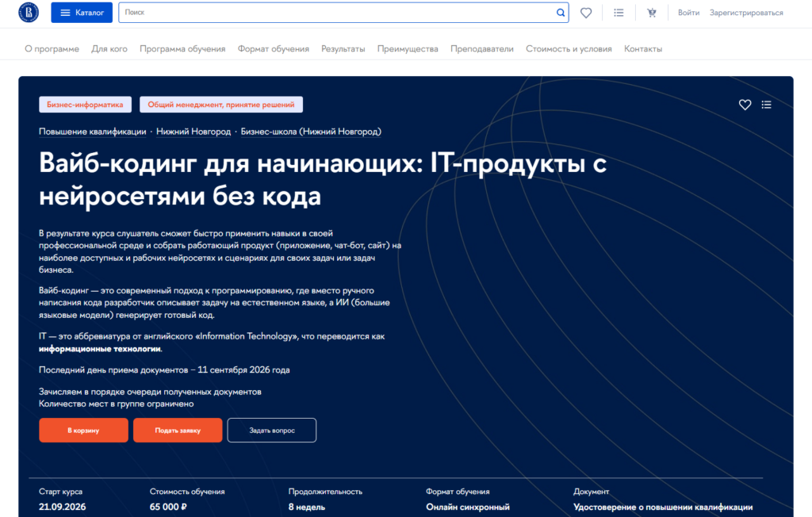Click the Бизнес-информатика tag

(x=85, y=105)
